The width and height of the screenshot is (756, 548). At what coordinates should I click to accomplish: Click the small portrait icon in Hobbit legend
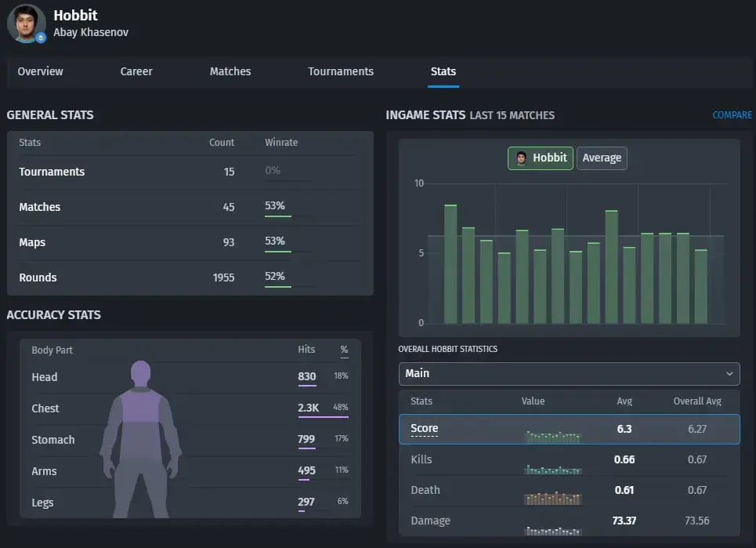pos(521,158)
